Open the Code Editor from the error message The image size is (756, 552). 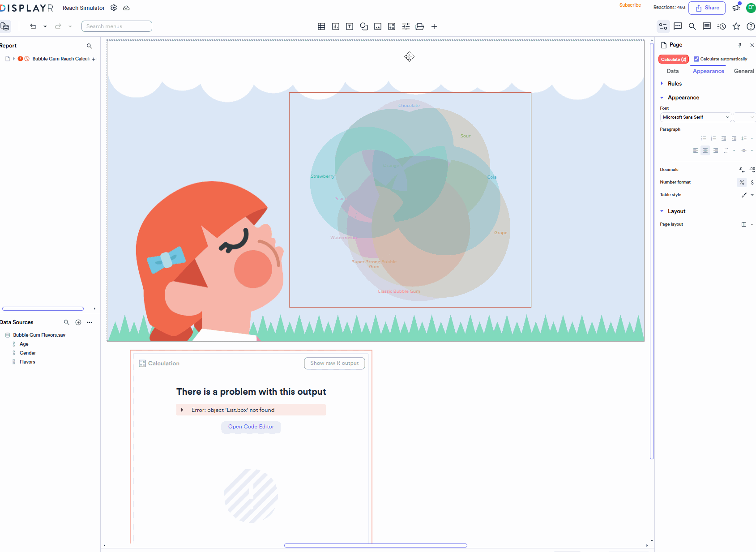[251, 427]
